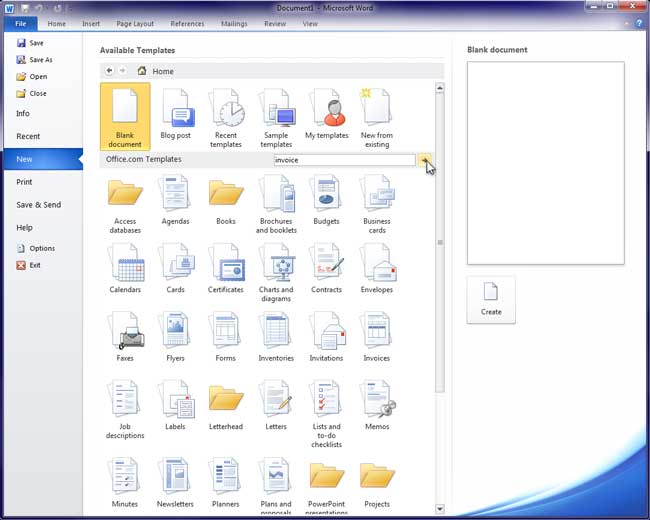
Task: Click the template list scroll up arrow
Action: (x=440, y=87)
